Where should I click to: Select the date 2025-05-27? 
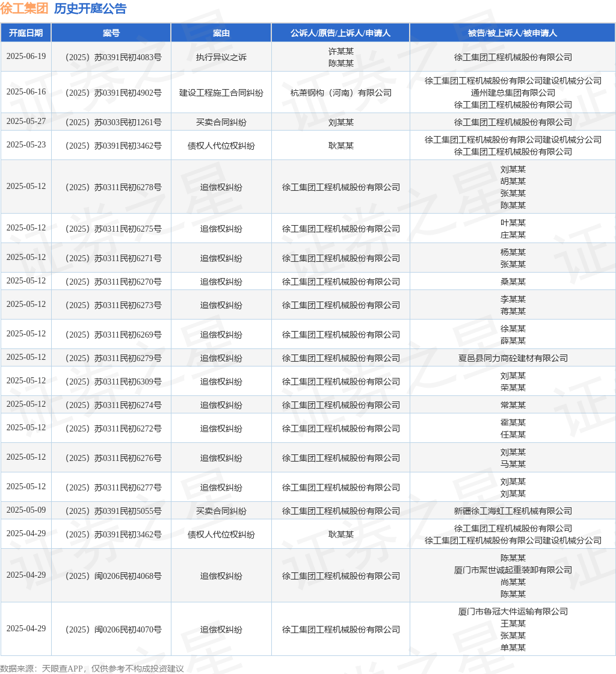tap(26, 121)
